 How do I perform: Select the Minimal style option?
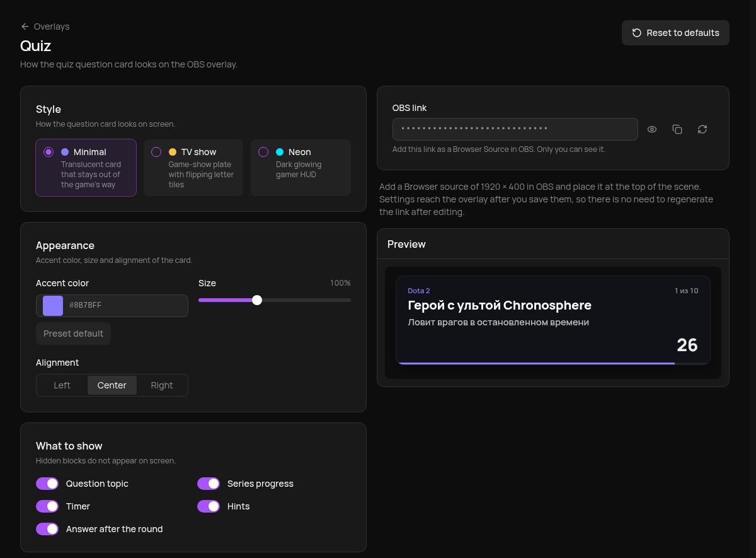[x=86, y=168]
